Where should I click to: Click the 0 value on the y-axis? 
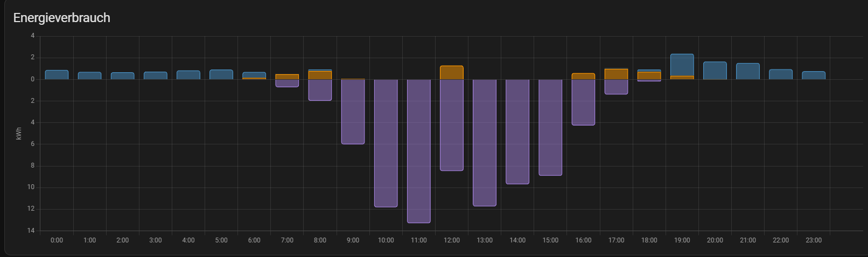tap(32, 79)
